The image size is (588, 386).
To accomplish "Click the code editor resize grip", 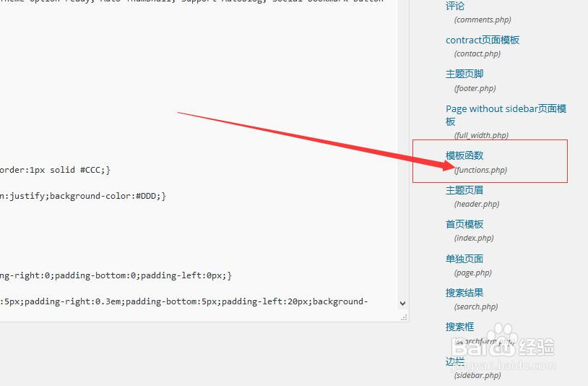I will click(x=404, y=317).
